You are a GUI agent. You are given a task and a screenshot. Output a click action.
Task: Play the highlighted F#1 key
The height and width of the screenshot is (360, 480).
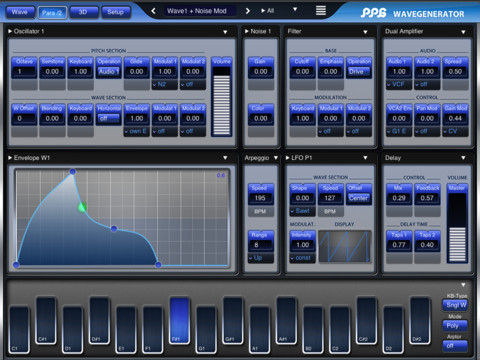click(180, 320)
